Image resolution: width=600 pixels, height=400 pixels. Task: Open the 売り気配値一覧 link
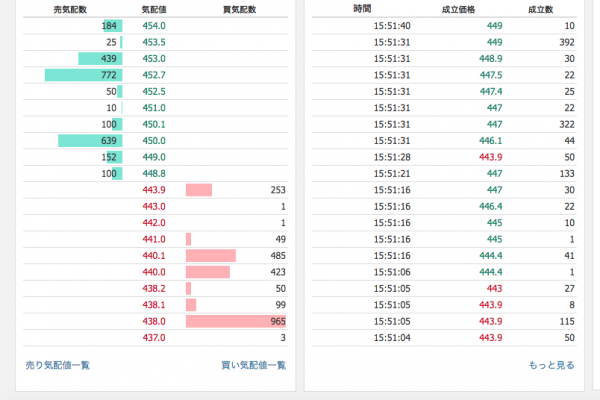point(57,365)
